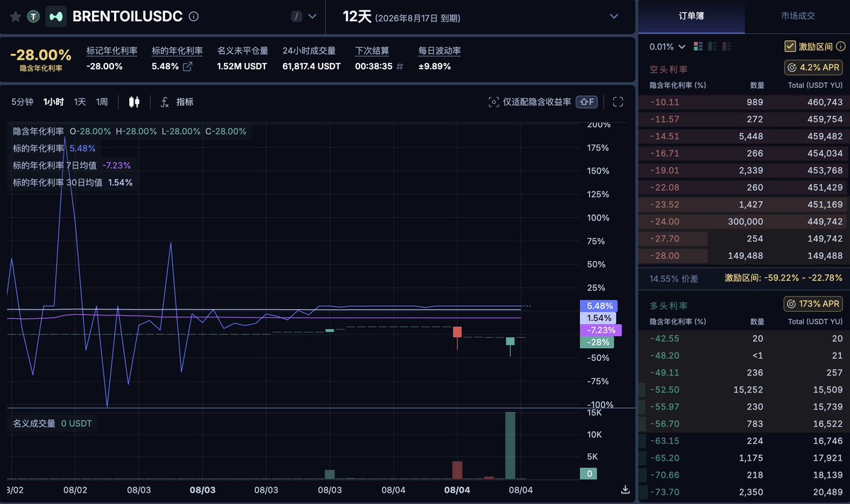The image size is (850, 504).
Task: Select short order row at -19.01
Action: pos(744,170)
